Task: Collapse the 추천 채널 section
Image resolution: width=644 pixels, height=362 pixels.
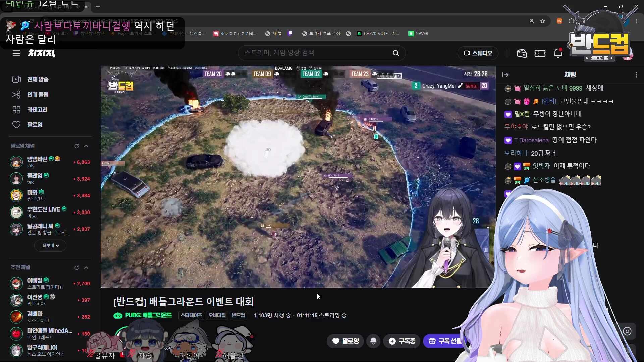Action: pyautogui.click(x=86, y=268)
